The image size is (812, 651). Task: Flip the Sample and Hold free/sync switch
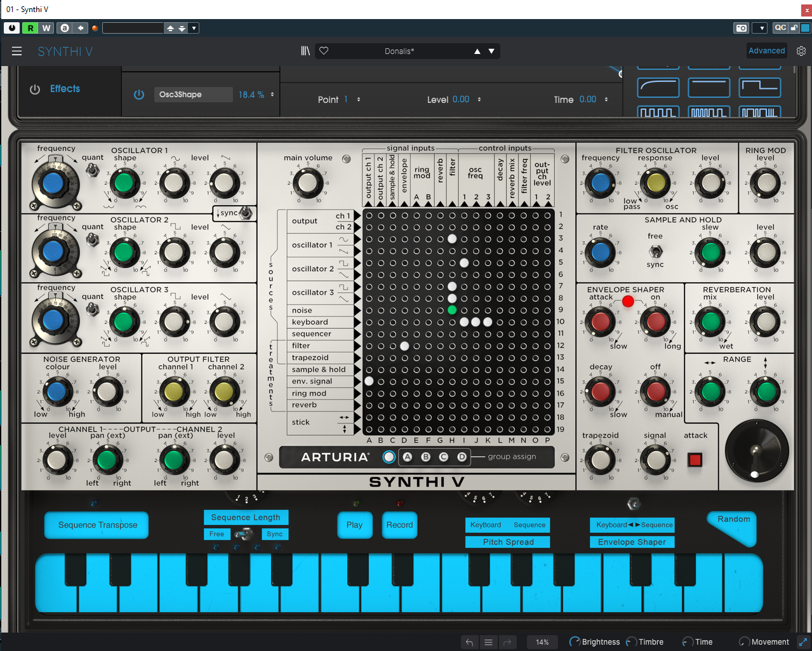coord(655,251)
